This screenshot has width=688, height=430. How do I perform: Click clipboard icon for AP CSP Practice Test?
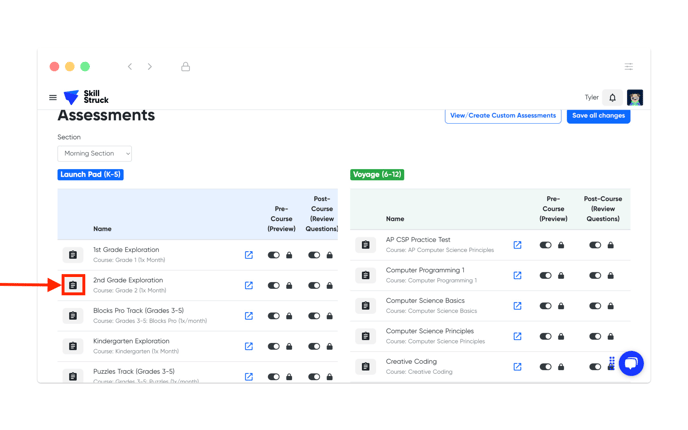coord(366,245)
